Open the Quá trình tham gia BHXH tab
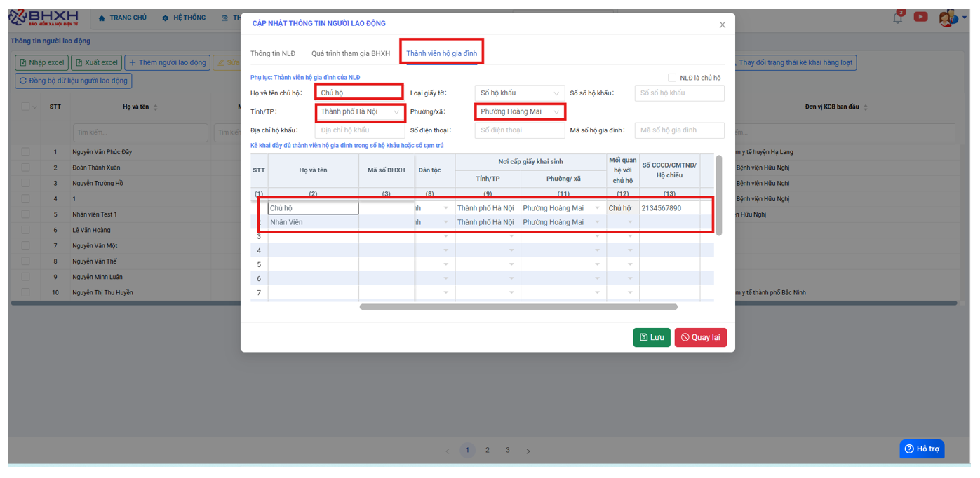Viewport: 980px width, 478px height. click(x=351, y=53)
